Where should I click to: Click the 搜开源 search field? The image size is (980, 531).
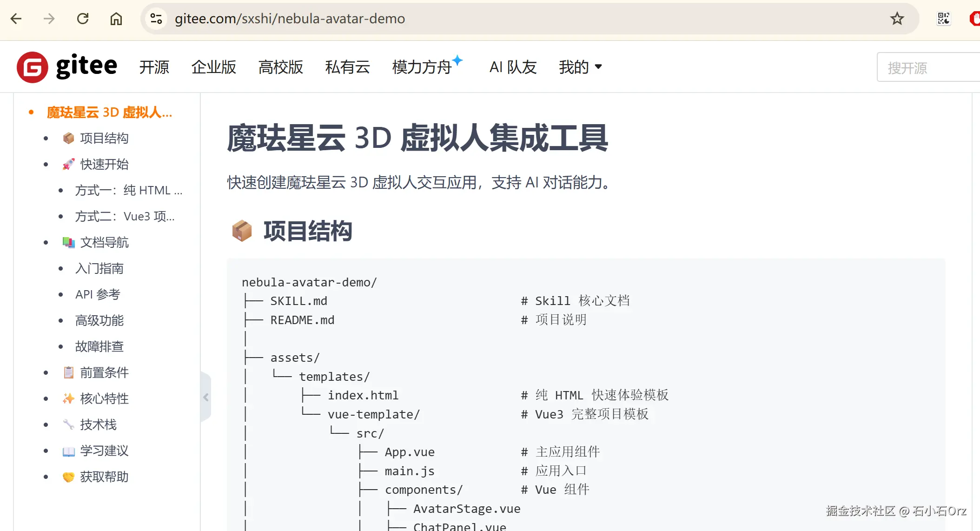[928, 67]
